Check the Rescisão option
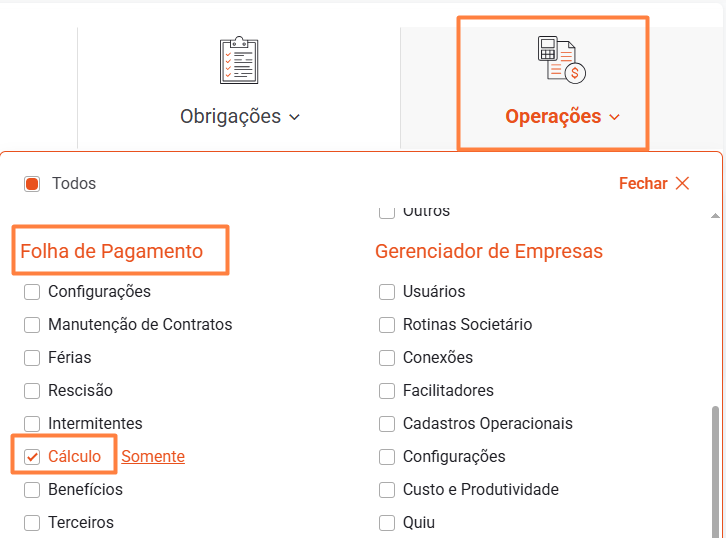The image size is (726, 538). pos(32,391)
